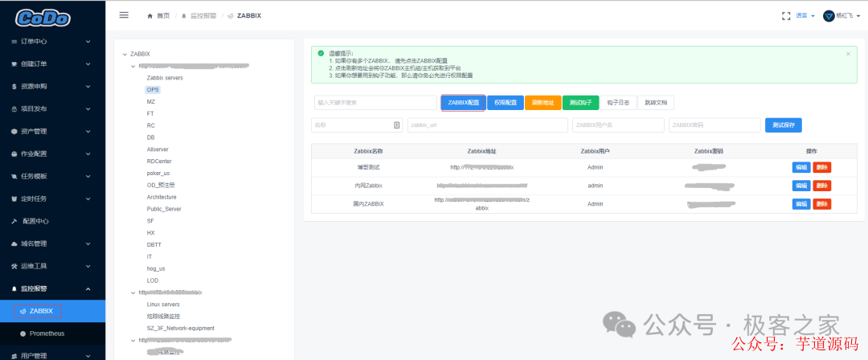This screenshot has height=360, width=868.
Task: Toggle the hamburger sidebar collapse icon
Action: tap(124, 15)
